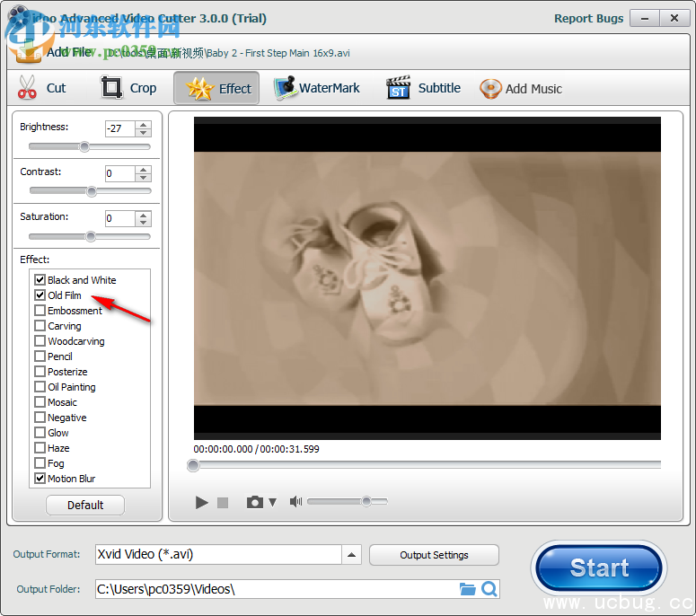Viewport: 696px width, 616px height.
Task: Uncheck the Old Film effect
Action: click(40, 295)
